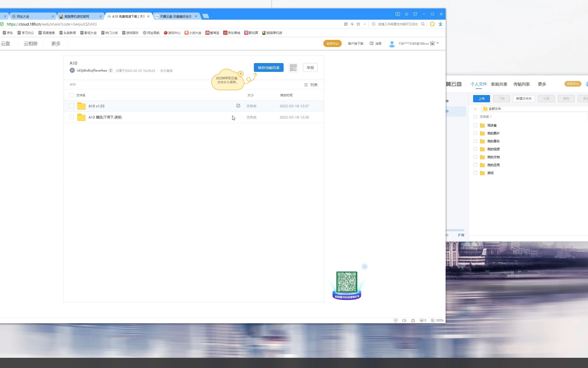Click the download icon in personal files
This screenshot has width=588, height=368.
click(x=501, y=98)
